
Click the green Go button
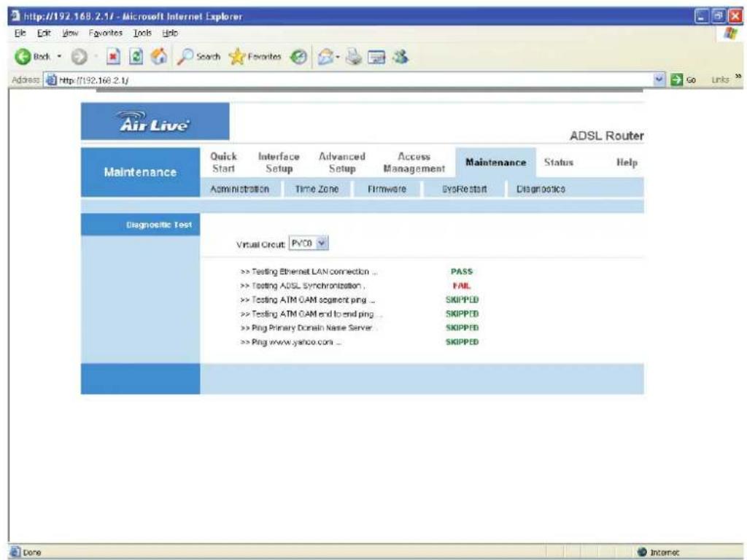click(x=683, y=80)
